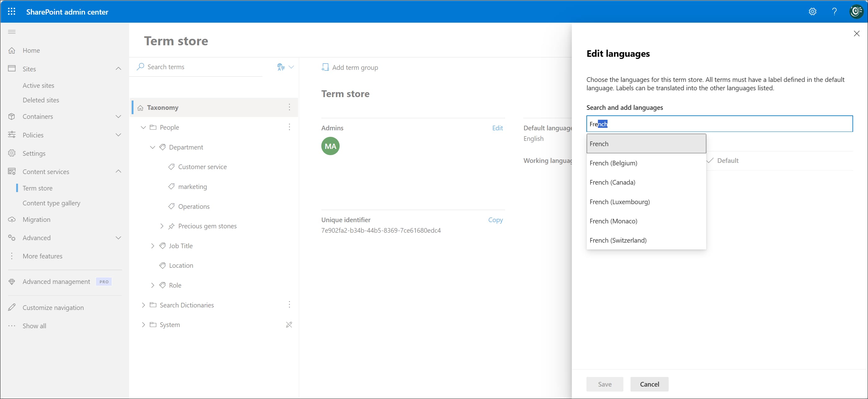Click the Customer service term icon
Screen dimensions: 868x399
(172, 167)
